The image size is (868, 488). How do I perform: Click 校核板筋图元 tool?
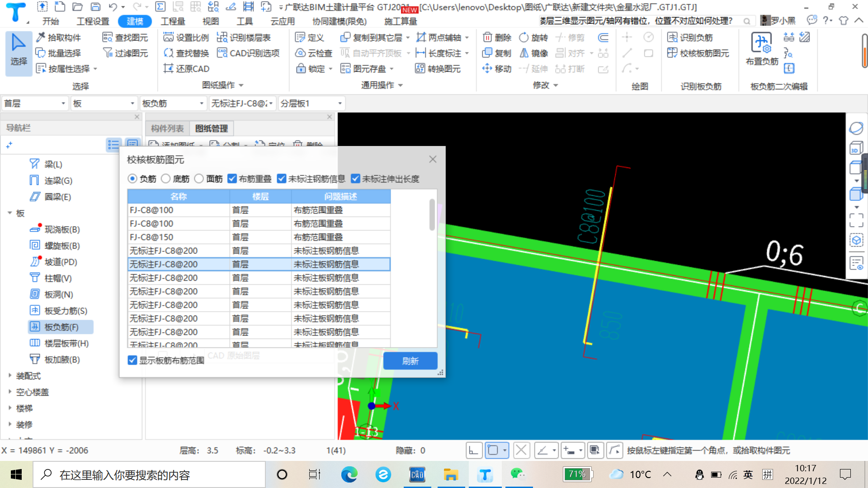698,53
